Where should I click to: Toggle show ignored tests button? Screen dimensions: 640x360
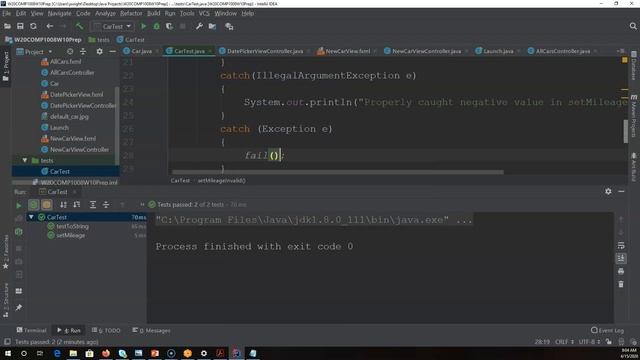(x=47, y=204)
